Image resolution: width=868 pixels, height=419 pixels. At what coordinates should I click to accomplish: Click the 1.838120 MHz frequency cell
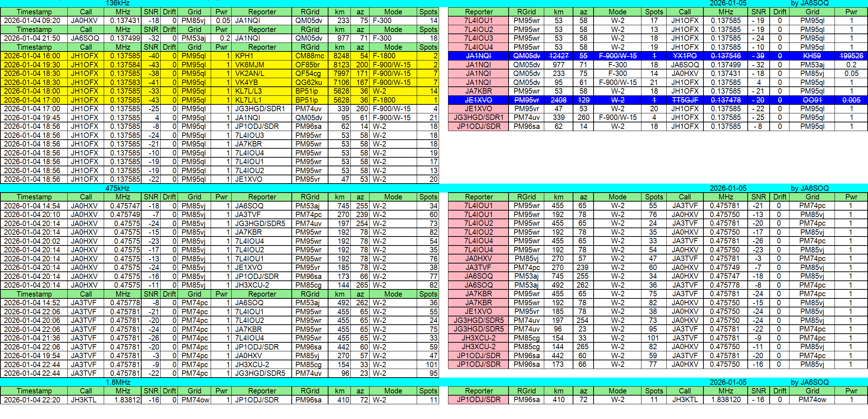tap(726, 400)
